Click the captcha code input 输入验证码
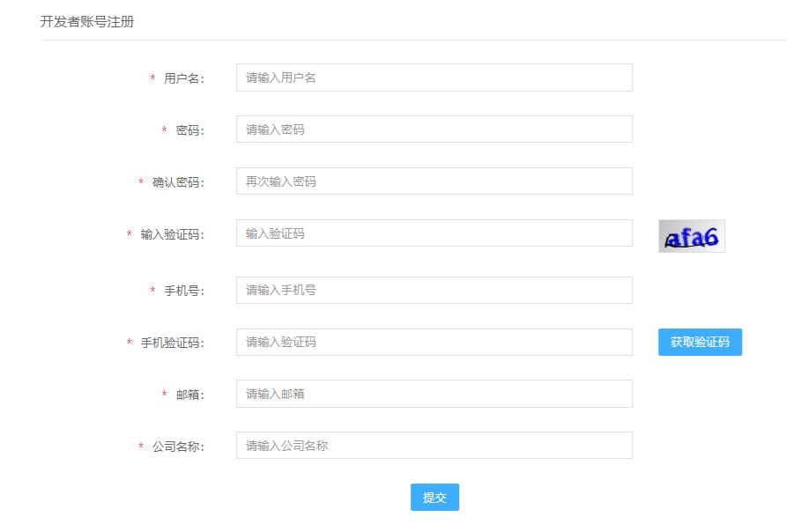 (434, 233)
